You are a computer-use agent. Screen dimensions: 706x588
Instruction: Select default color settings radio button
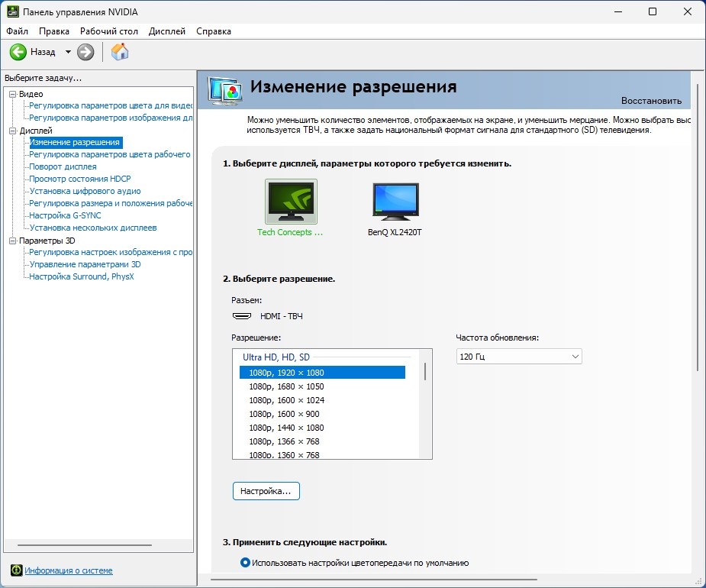tap(245, 562)
